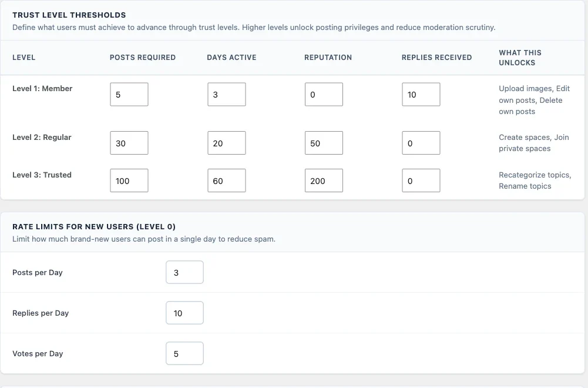Click the Level 3: Trusted row label

pos(42,175)
